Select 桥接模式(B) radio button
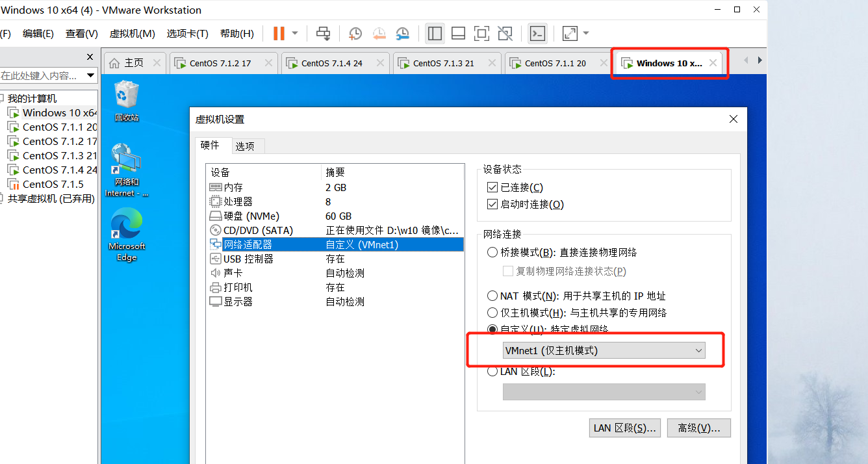 (x=492, y=252)
